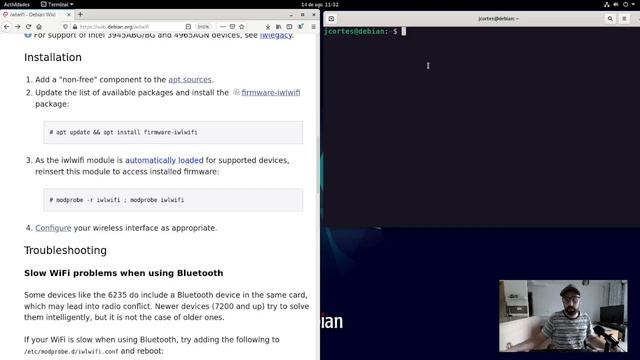This screenshot has height=360, width=640.
Task: Open terminal search icon
Action: 610,19
